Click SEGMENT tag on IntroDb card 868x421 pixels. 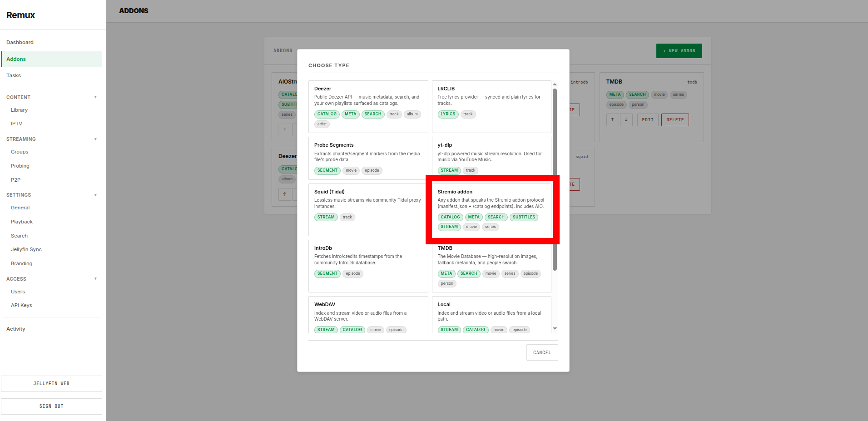pyautogui.click(x=327, y=273)
